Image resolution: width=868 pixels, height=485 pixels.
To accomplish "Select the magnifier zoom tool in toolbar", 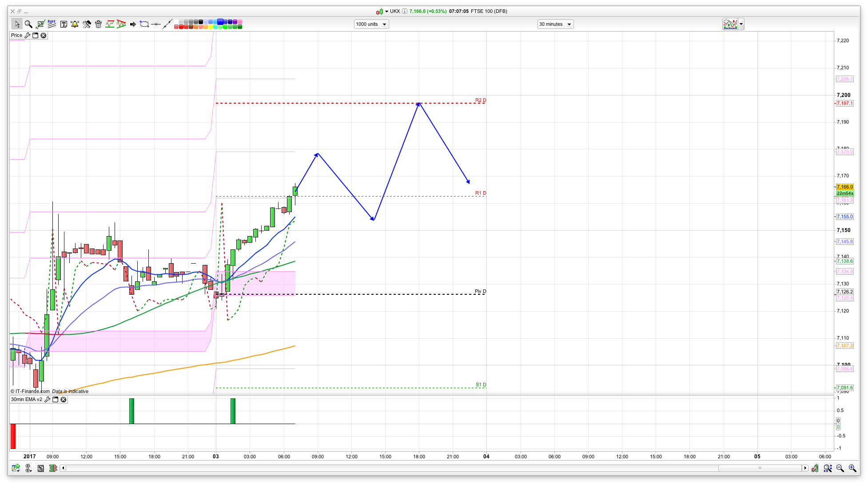I will [x=28, y=24].
